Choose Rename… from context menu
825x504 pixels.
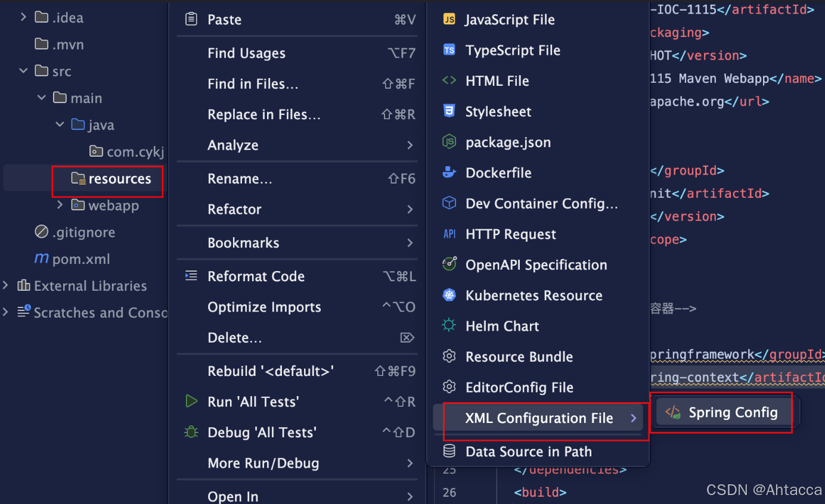[297, 179]
